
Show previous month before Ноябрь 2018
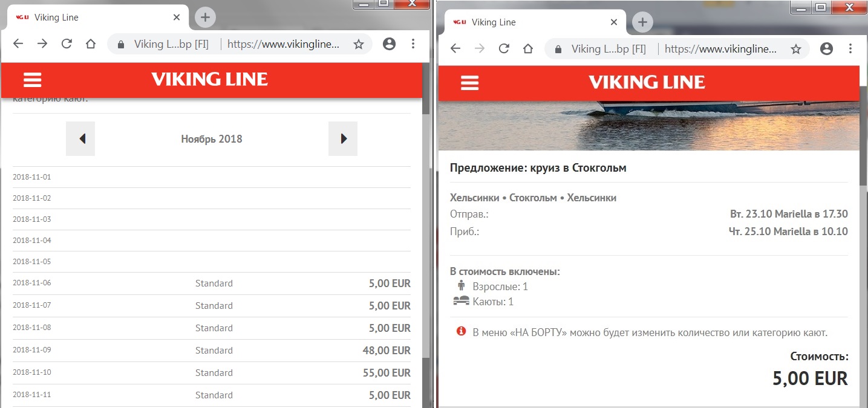click(x=80, y=138)
